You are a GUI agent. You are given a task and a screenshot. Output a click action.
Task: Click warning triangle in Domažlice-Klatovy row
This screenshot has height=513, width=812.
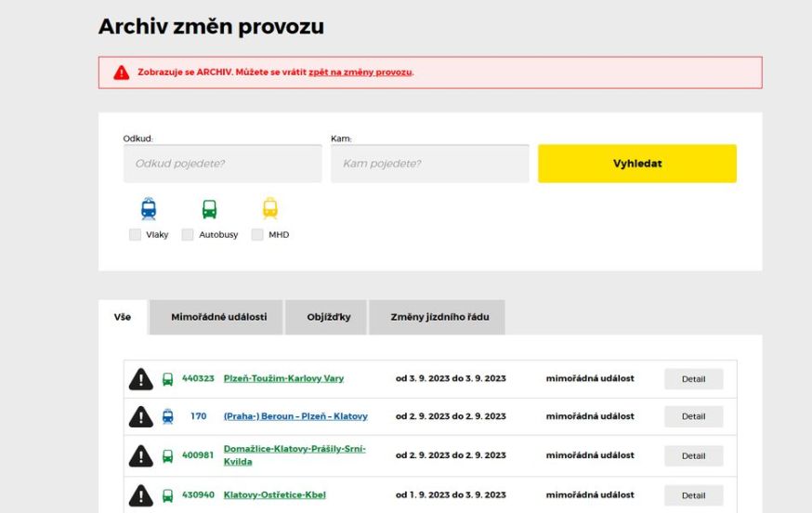click(141, 456)
